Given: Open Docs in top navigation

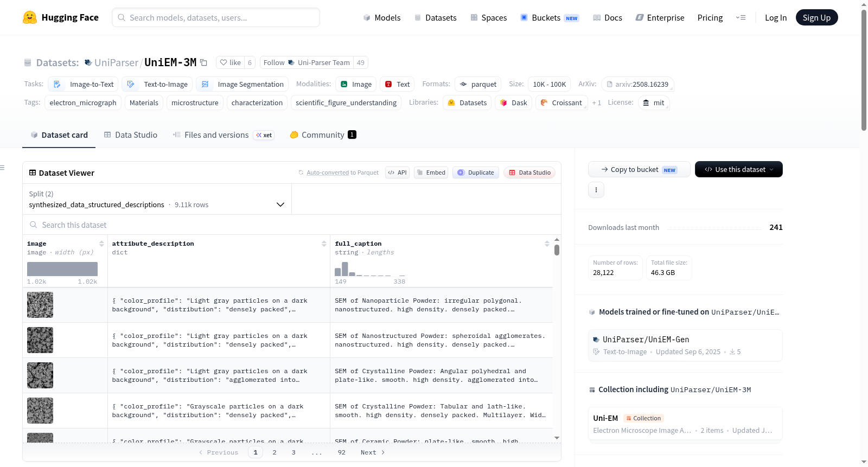Looking at the screenshot, I should (x=608, y=18).
